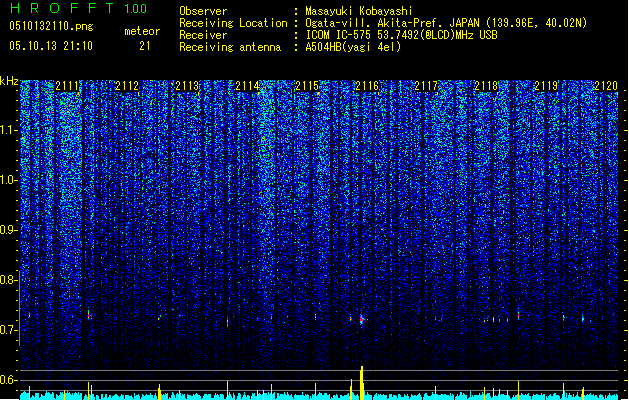
Task: Click the 2116 time marker
Action: 367,86
